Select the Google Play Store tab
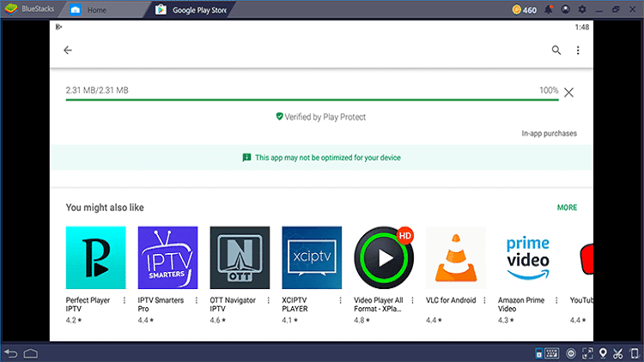 click(x=191, y=9)
